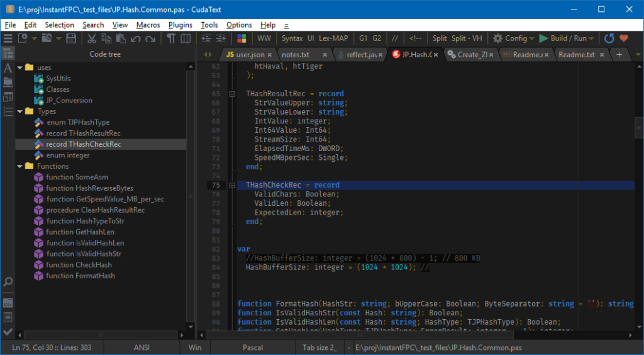Image resolution: width=644 pixels, height=355 pixels.
Task: Click the Pascal lexer in the status bar
Action: tap(252, 347)
